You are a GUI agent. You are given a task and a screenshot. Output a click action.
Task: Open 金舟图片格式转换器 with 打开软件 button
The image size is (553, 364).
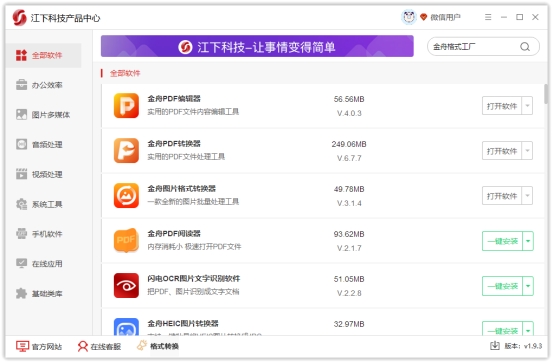[502, 196]
